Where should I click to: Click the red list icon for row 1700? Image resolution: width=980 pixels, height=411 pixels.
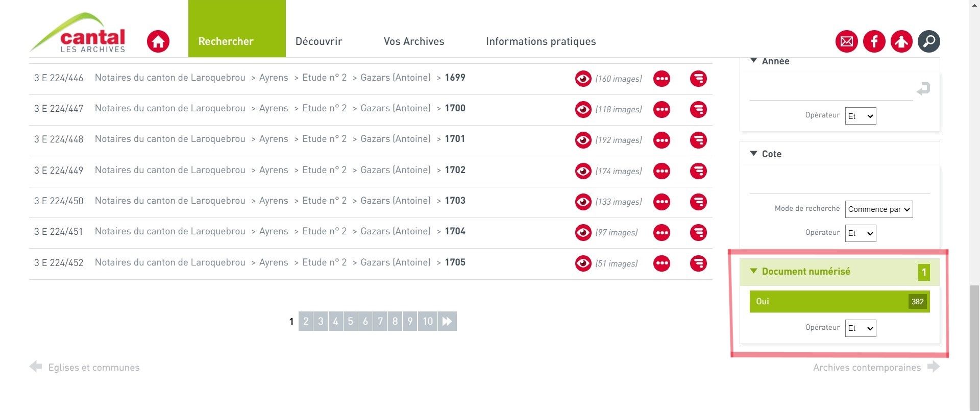click(x=698, y=109)
